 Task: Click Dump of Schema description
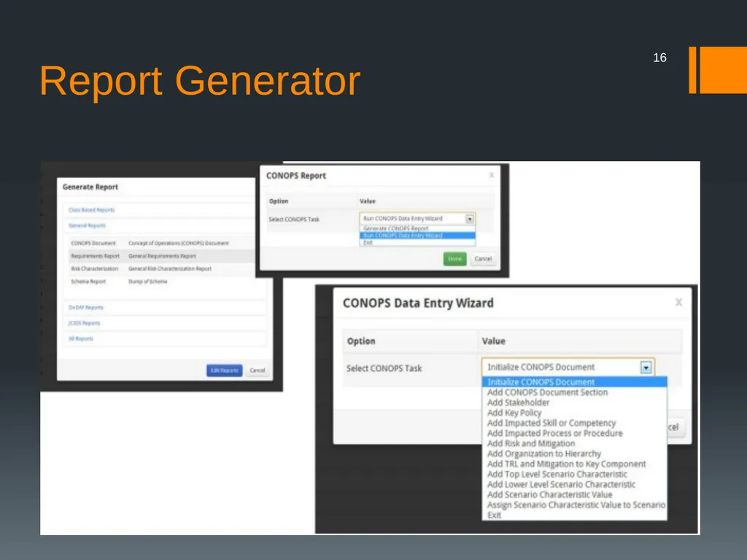point(147,282)
